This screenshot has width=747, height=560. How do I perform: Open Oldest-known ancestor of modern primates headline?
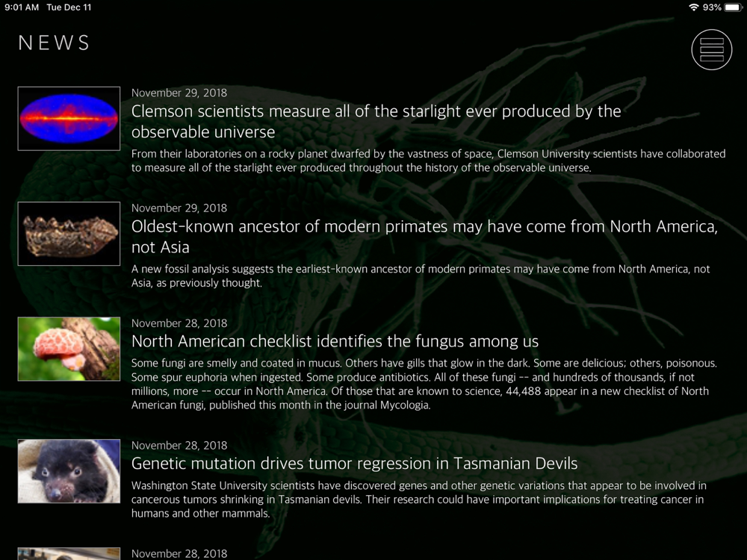point(424,237)
